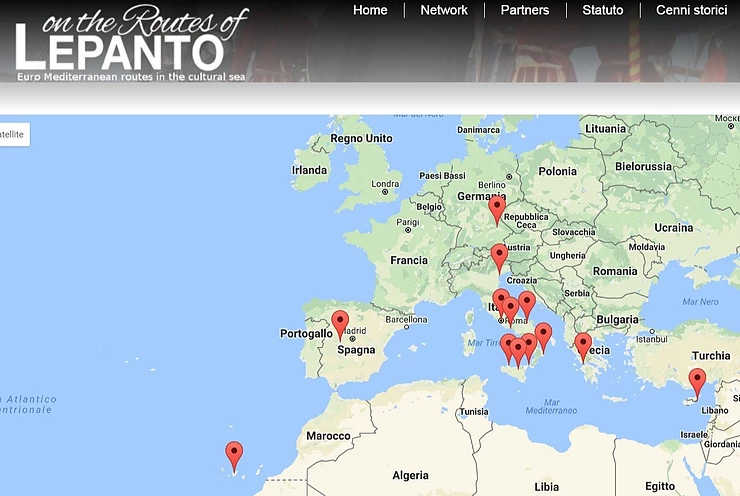The image size is (740, 496).
Task: Open the Statuto menu item
Action: coord(603,10)
